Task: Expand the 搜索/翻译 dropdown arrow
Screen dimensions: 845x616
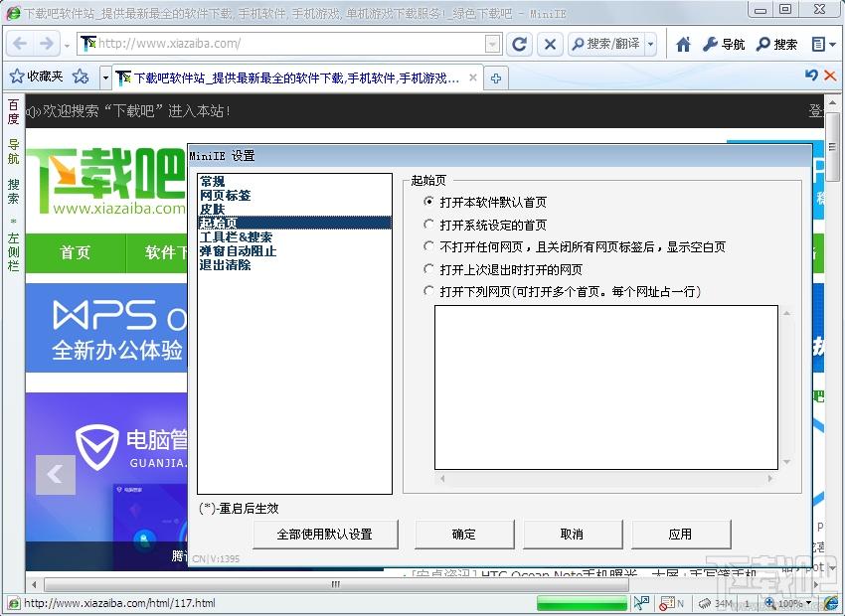Action: (x=650, y=44)
